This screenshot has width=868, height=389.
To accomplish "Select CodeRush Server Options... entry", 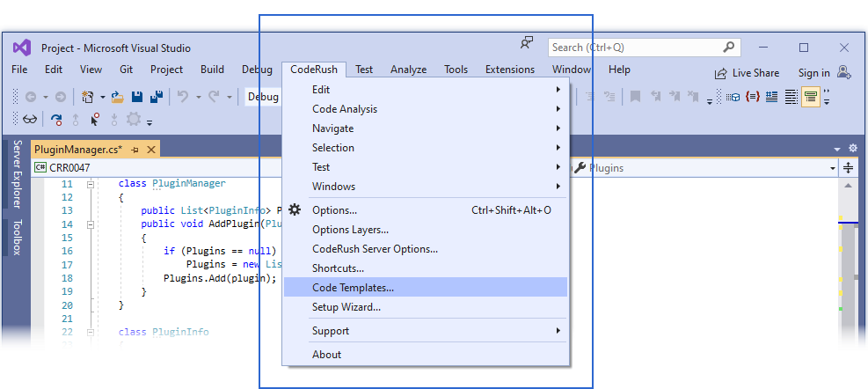I will [425, 249].
